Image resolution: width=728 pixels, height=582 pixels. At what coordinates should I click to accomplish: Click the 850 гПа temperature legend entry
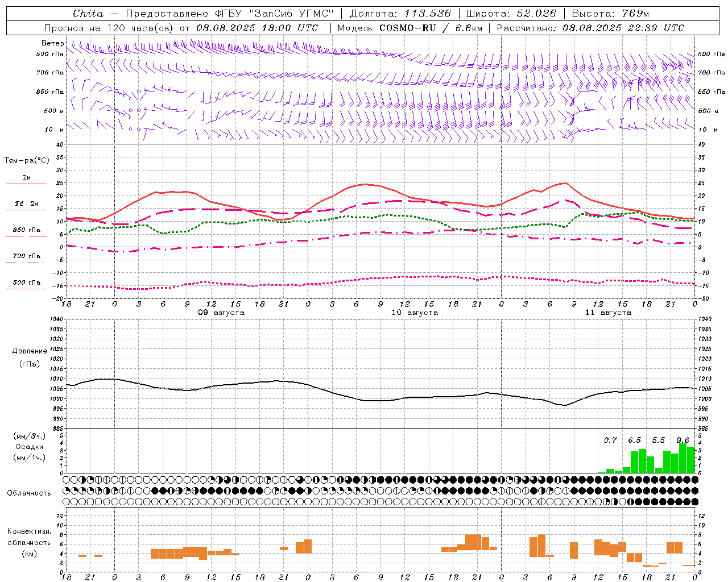(x=27, y=230)
